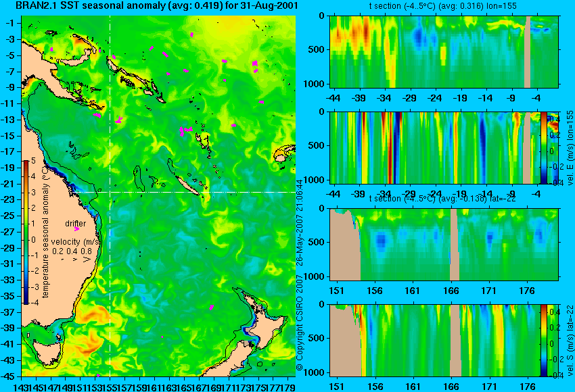Click the 'vel. S (m/s)' velocity colour bar
The image size is (575, 392).
pyautogui.click(x=543, y=341)
